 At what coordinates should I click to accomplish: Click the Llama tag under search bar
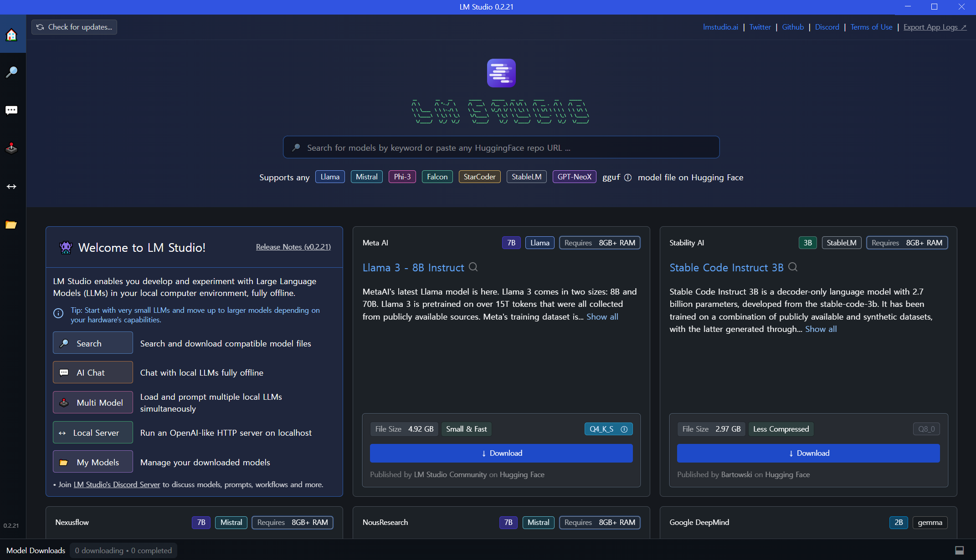pyautogui.click(x=330, y=177)
